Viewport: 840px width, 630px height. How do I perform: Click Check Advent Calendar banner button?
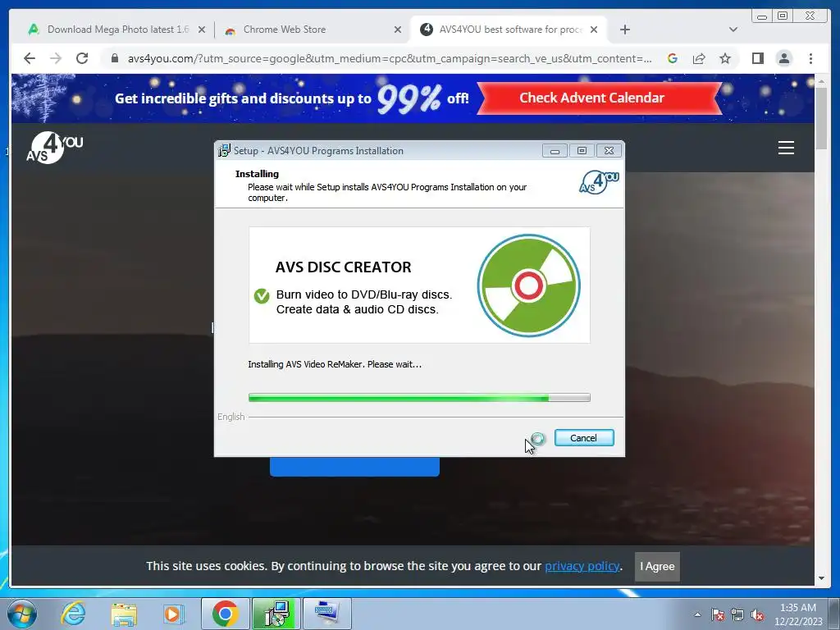click(x=598, y=98)
